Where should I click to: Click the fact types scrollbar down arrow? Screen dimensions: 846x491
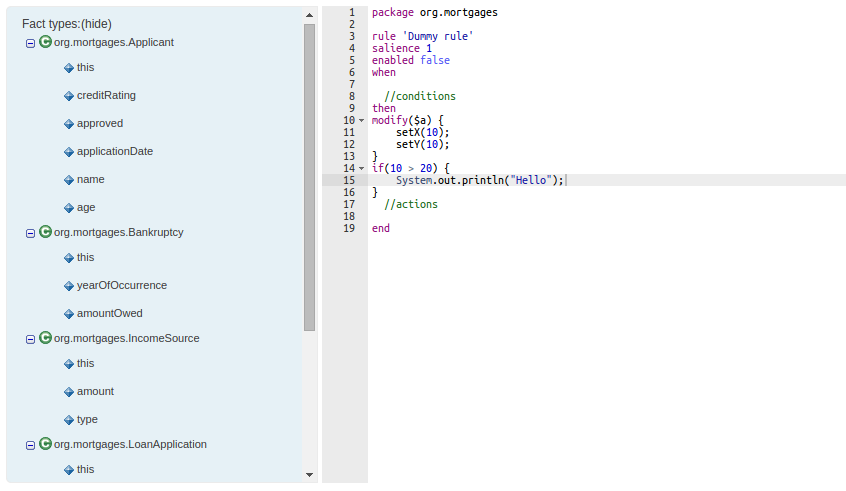pos(309,475)
